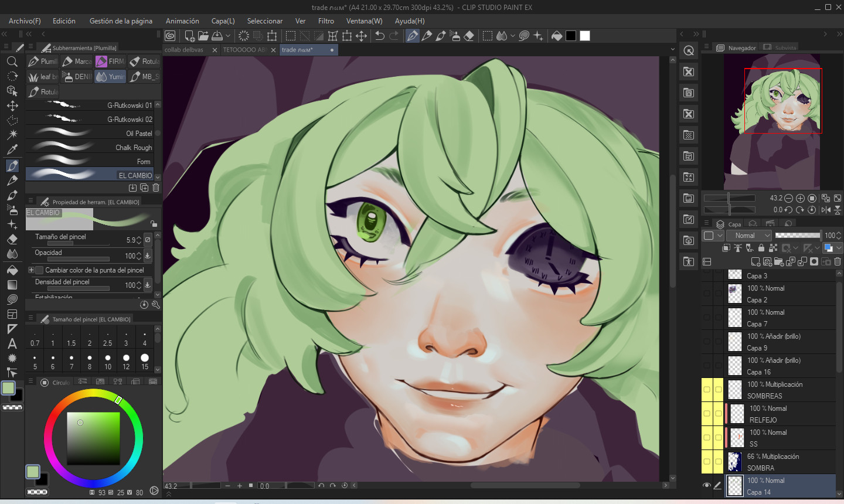Viewport: 844px width, 504px height.
Task: Select the FIRMA sub tool group
Action: tap(110, 62)
